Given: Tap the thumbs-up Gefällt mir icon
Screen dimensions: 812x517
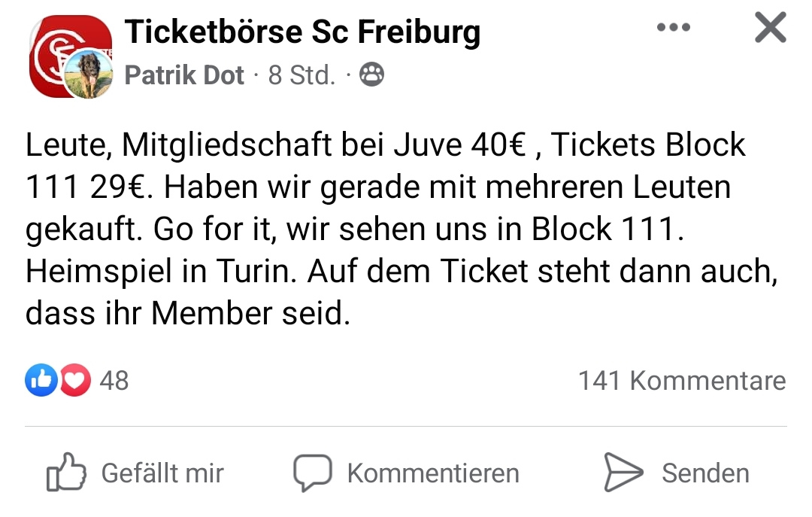Looking at the screenshot, I should [x=65, y=472].
